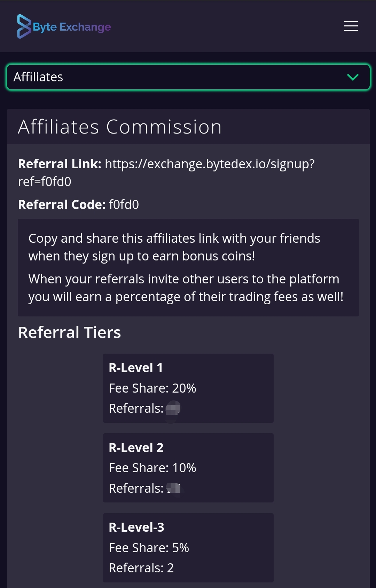Image resolution: width=376 pixels, height=588 pixels.
Task: Click the Affiliates Commission heading
Action: click(x=120, y=127)
